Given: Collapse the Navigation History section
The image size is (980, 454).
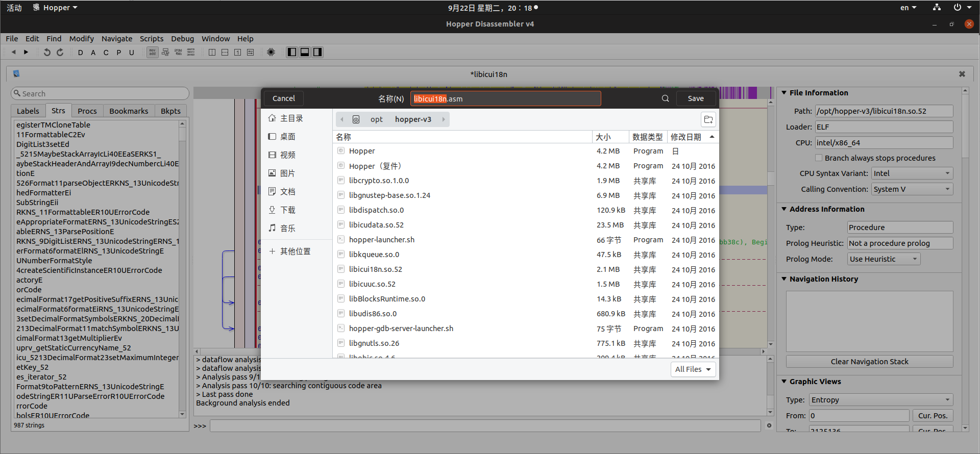Looking at the screenshot, I should pyautogui.click(x=784, y=279).
